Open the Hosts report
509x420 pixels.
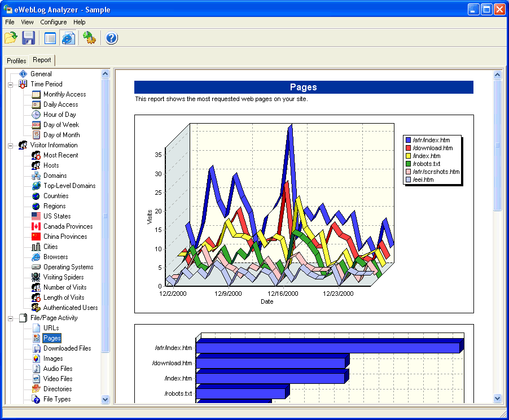click(x=51, y=165)
